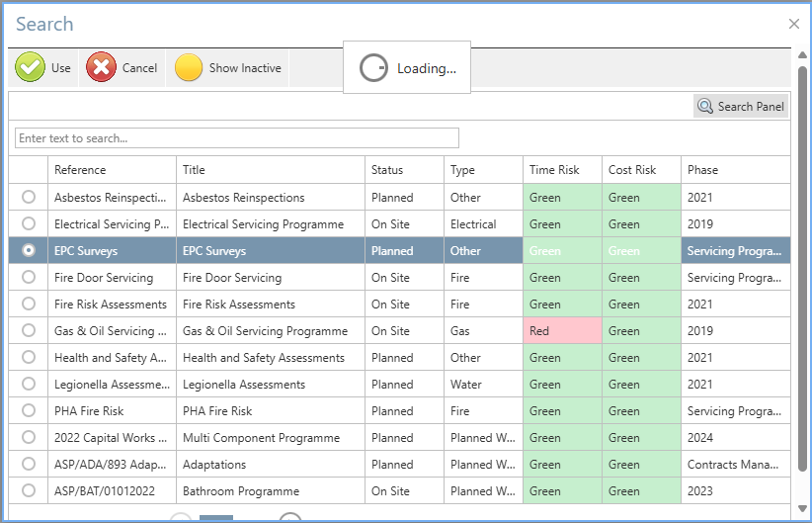The height and width of the screenshot is (523, 812).
Task: Select the PHA Fire Risk row title
Action: (217, 411)
